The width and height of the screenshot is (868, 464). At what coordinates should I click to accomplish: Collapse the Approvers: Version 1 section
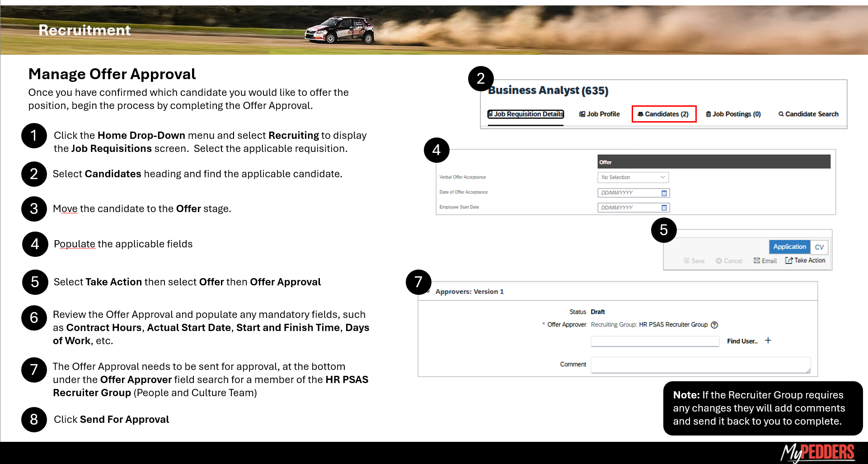(428, 292)
